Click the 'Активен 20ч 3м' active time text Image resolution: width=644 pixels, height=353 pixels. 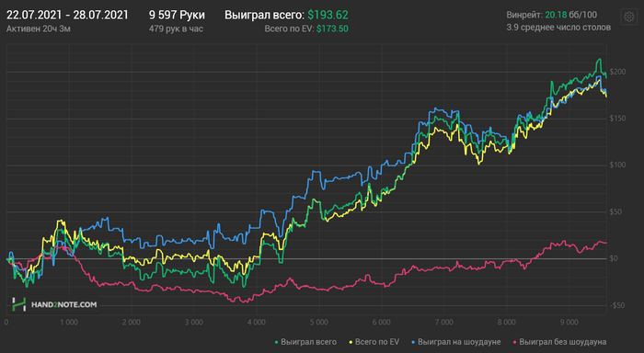pyautogui.click(x=39, y=28)
